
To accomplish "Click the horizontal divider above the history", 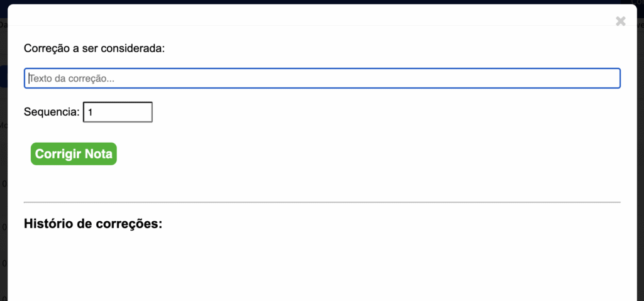I will pyautogui.click(x=322, y=202).
